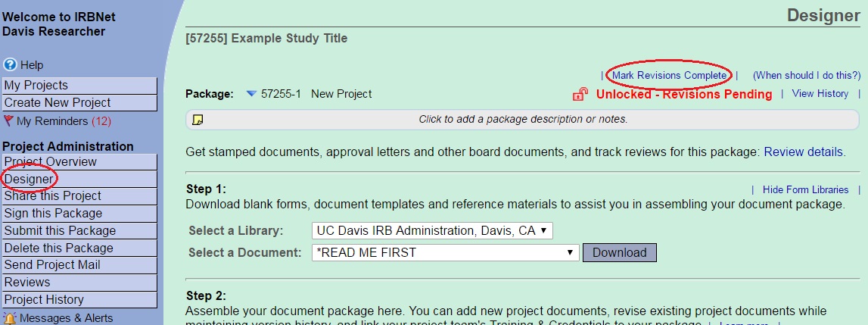Open Submit this Package option
Image resolution: width=868 pixels, height=325 pixels.
point(61,230)
